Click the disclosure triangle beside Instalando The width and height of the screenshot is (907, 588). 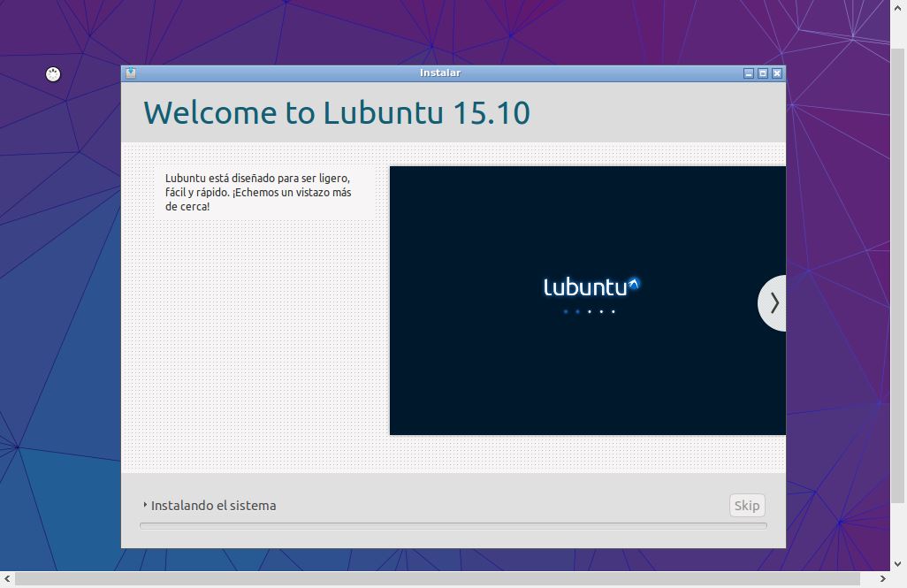[x=145, y=506]
